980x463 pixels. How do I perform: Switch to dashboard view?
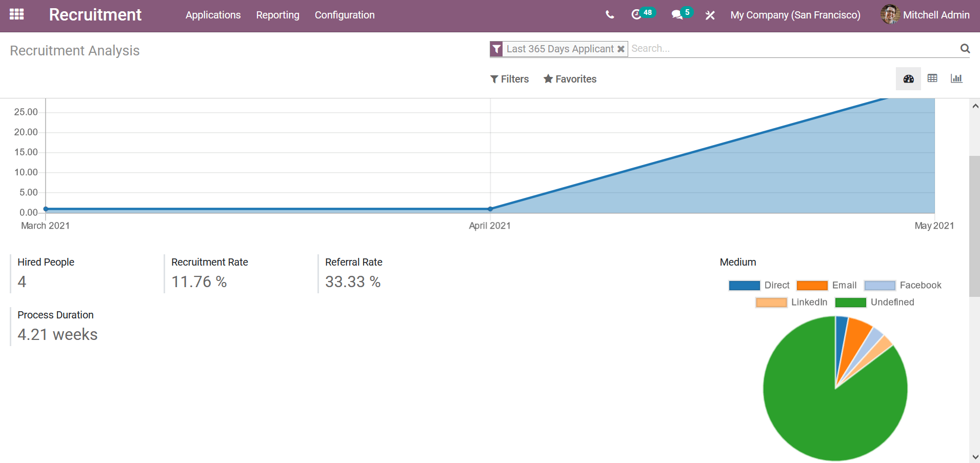point(908,79)
